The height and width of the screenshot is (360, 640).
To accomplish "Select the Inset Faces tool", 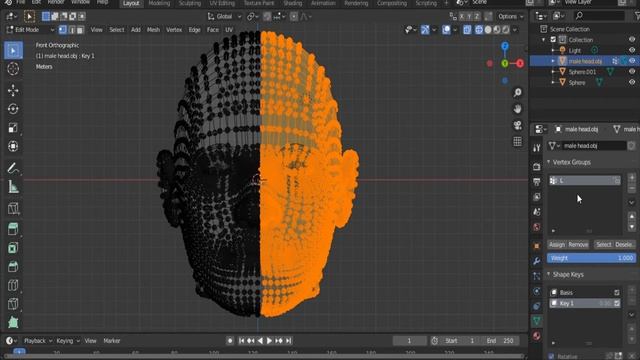I will [13, 248].
